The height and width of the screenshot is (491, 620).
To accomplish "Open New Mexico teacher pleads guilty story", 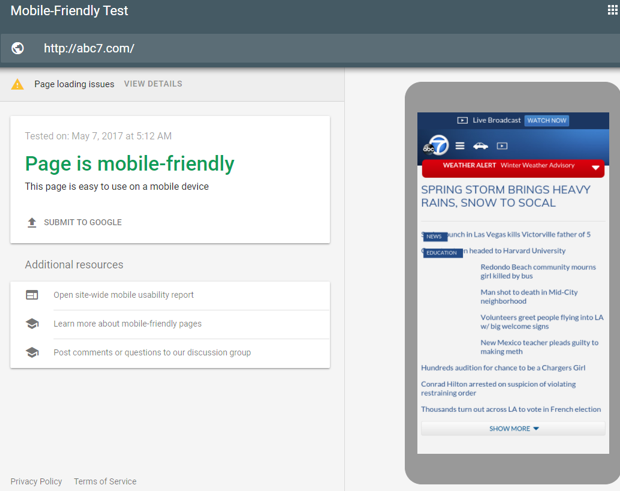I will tap(539, 347).
